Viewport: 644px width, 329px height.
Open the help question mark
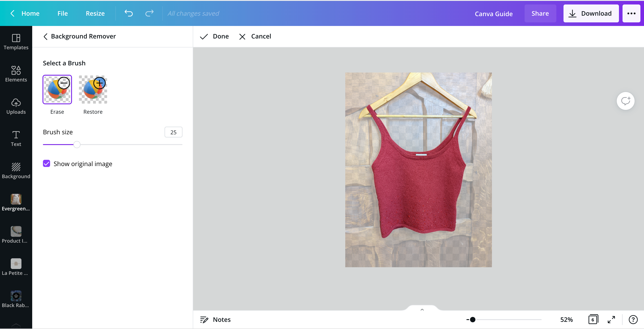633,320
